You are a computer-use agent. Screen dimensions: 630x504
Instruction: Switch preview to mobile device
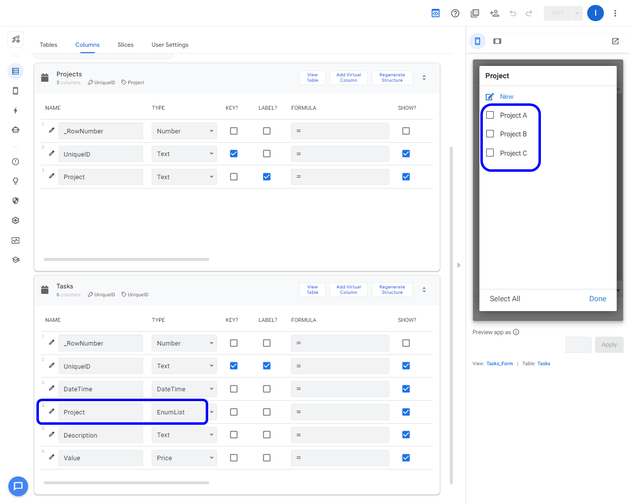pos(477,41)
